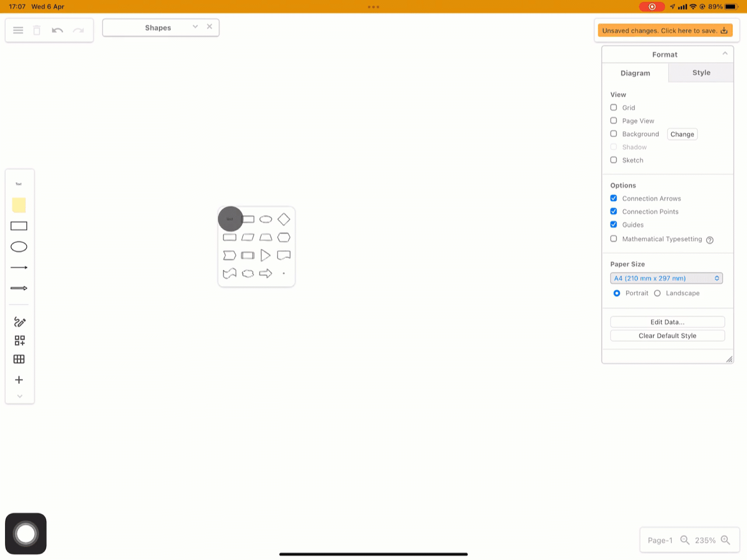Open the Paper Size dropdown

666,278
